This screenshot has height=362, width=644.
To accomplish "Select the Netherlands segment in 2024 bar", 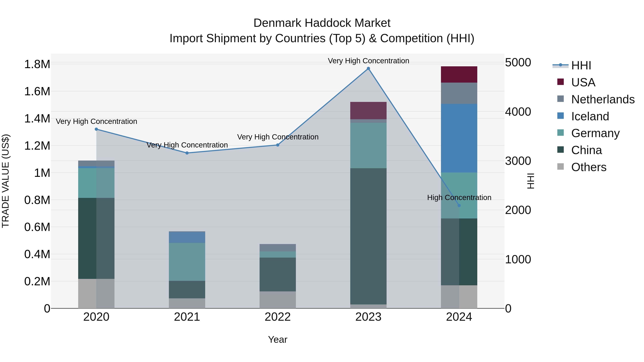I will (459, 93).
